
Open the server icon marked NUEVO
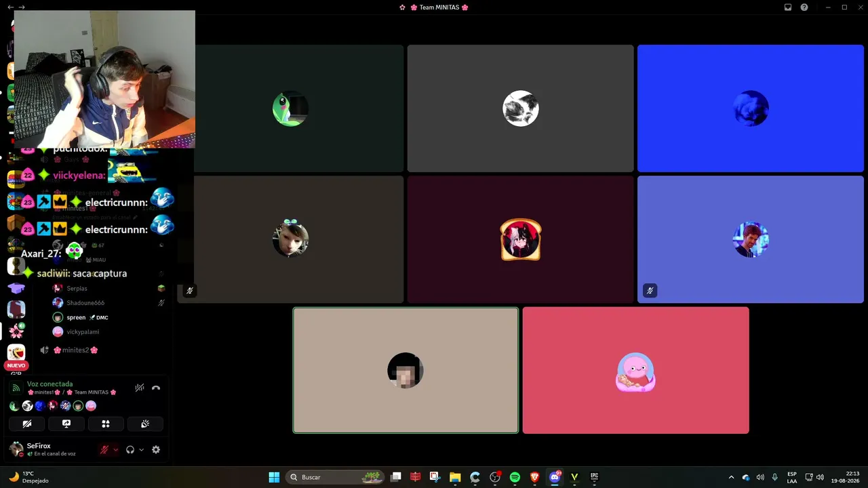tap(16, 353)
